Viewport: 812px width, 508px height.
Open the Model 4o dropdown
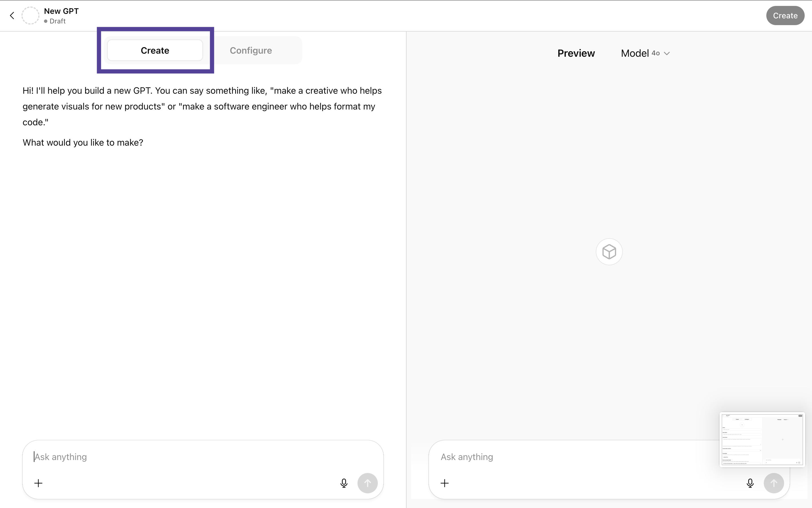coord(645,53)
